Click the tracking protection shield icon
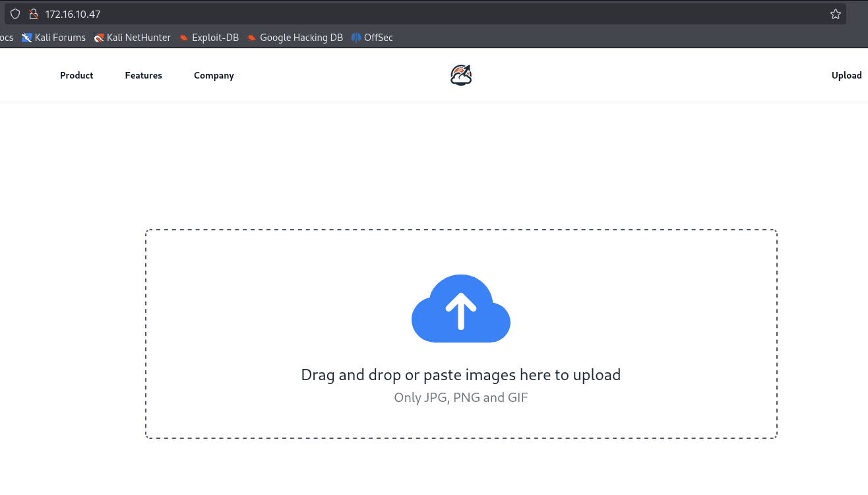 (15, 14)
